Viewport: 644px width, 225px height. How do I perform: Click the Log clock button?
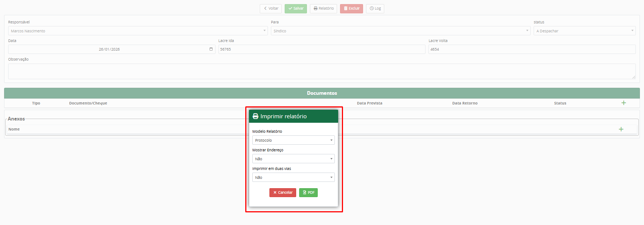click(x=375, y=9)
